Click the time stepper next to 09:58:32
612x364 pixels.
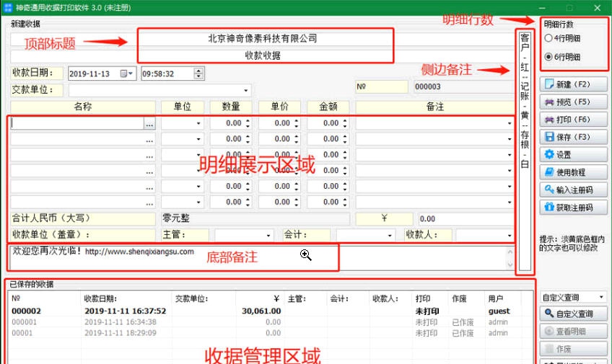click(x=198, y=74)
